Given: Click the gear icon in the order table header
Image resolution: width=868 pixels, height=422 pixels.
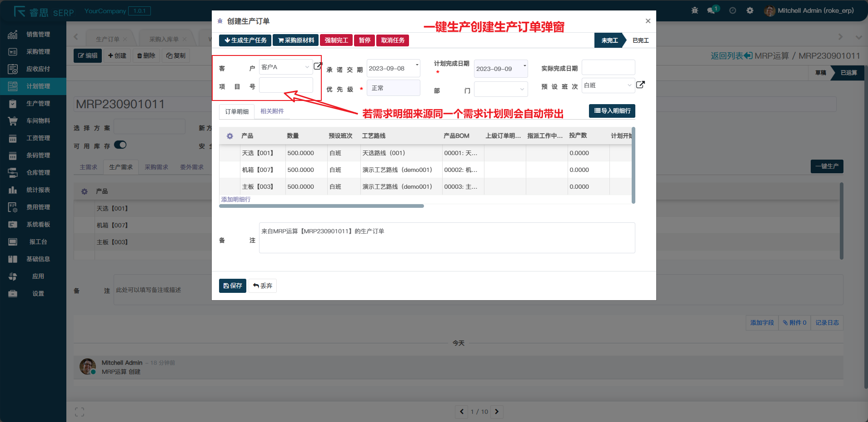Looking at the screenshot, I should 230,136.
